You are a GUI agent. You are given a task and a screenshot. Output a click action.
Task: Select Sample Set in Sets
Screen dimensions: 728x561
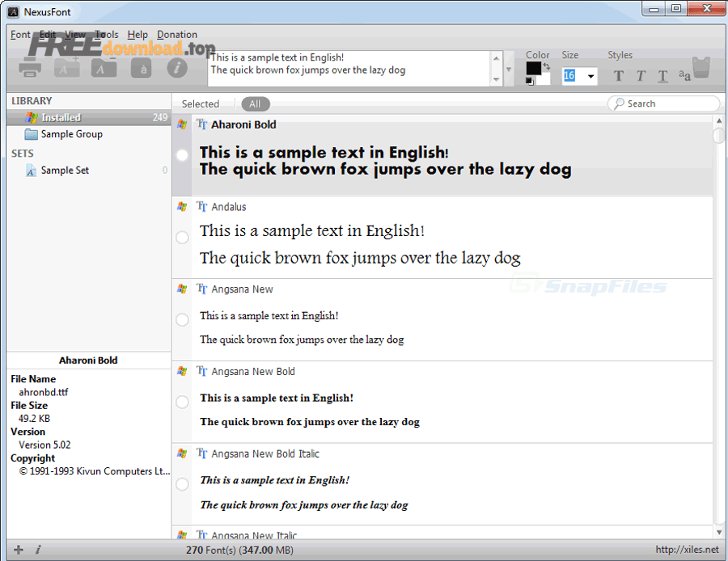pyautogui.click(x=65, y=171)
